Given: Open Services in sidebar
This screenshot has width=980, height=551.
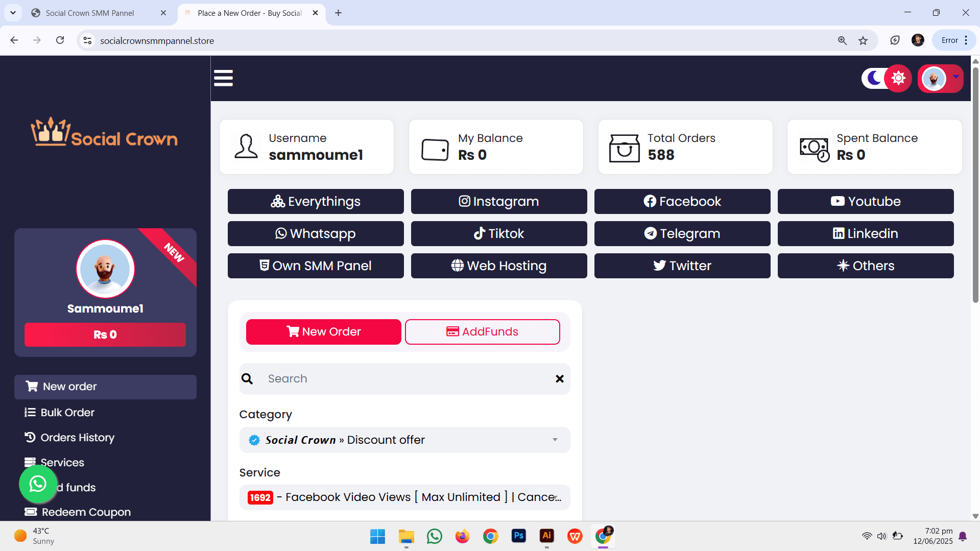Looking at the screenshot, I should pyautogui.click(x=54, y=463).
